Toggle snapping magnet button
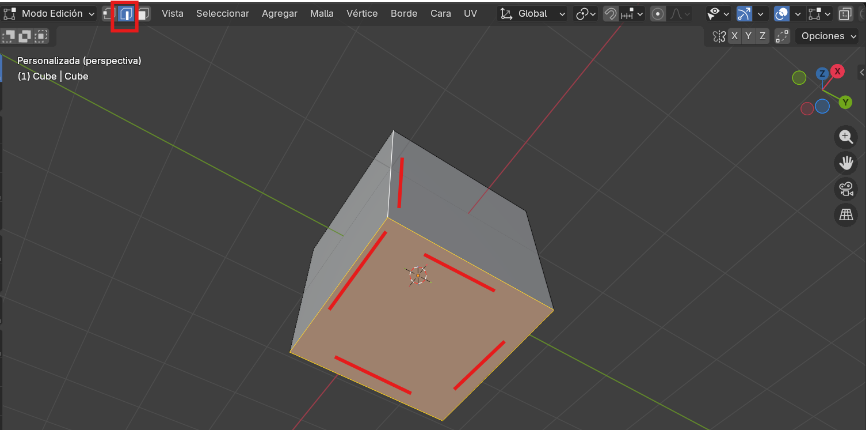867x430 pixels. (x=609, y=14)
